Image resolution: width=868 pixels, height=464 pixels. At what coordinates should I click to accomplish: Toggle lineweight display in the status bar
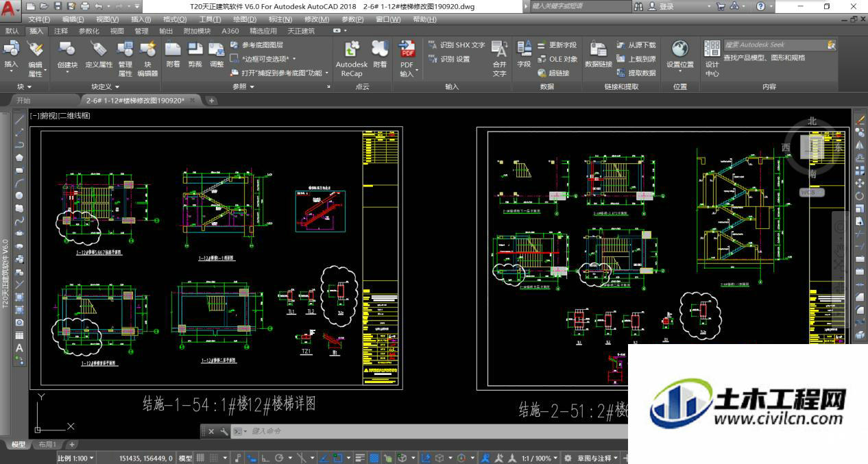[x=361, y=458]
